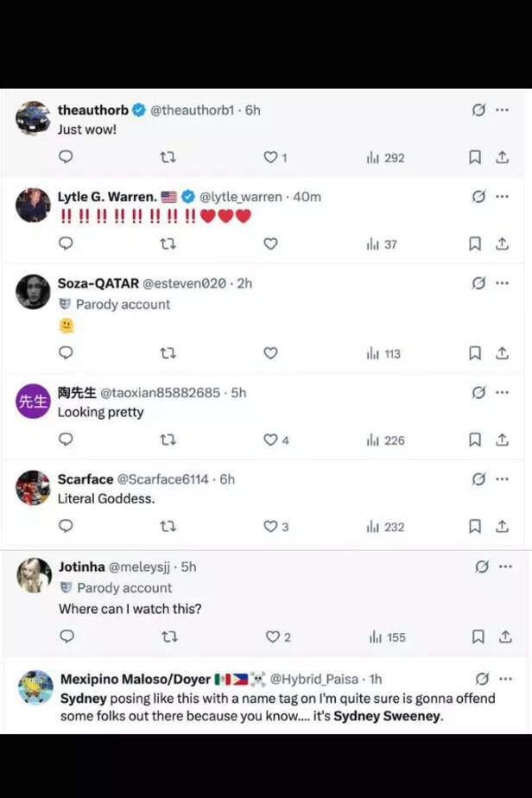The width and height of the screenshot is (532, 798).
Task: Expand more options on Lytle G. Warren's tweet
Action: [503, 197]
